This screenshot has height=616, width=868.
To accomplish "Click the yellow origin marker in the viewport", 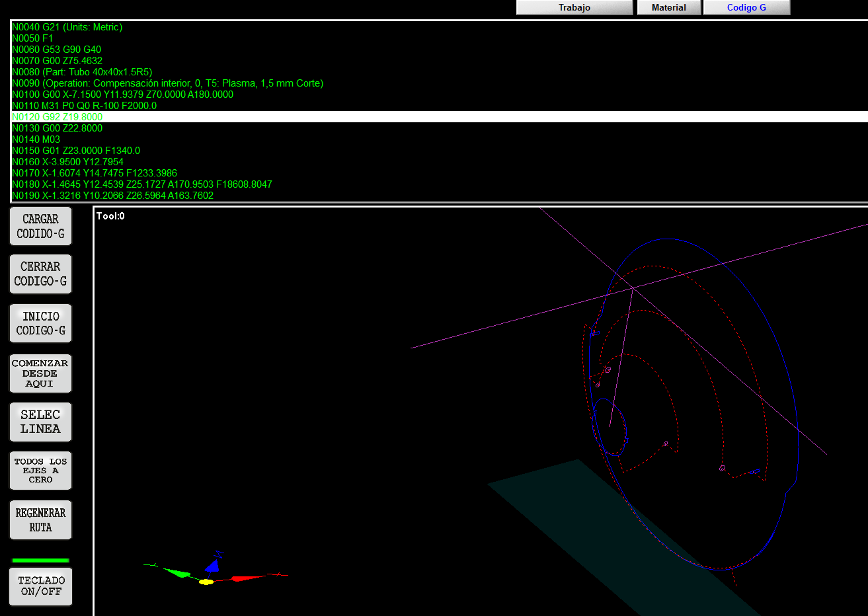I will pyautogui.click(x=206, y=582).
